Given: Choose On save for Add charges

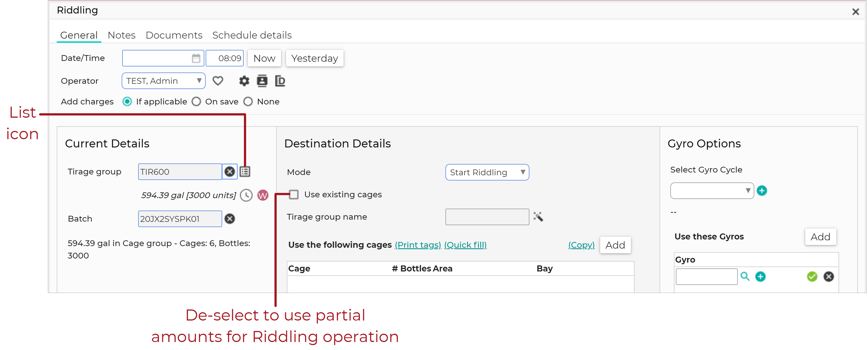Looking at the screenshot, I should [x=196, y=101].
